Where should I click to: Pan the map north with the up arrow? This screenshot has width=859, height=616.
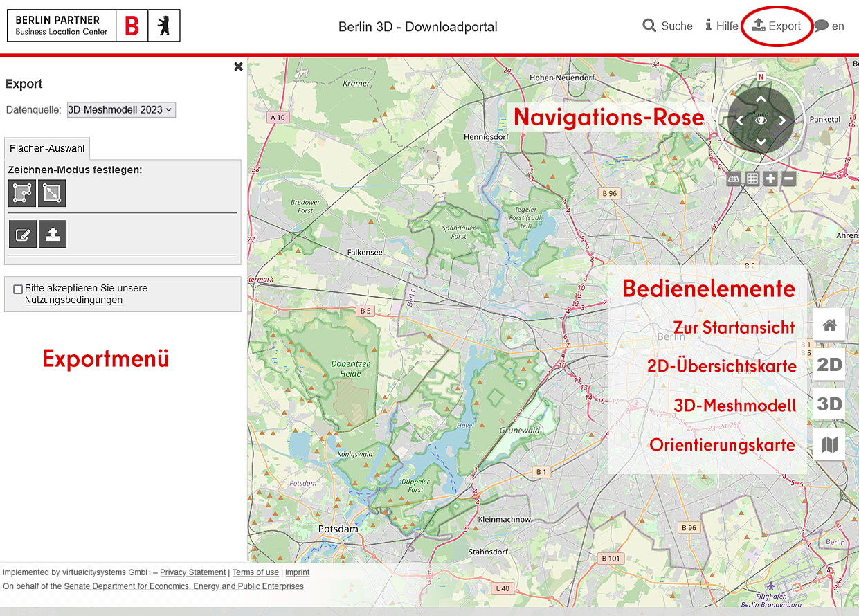[x=761, y=99]
